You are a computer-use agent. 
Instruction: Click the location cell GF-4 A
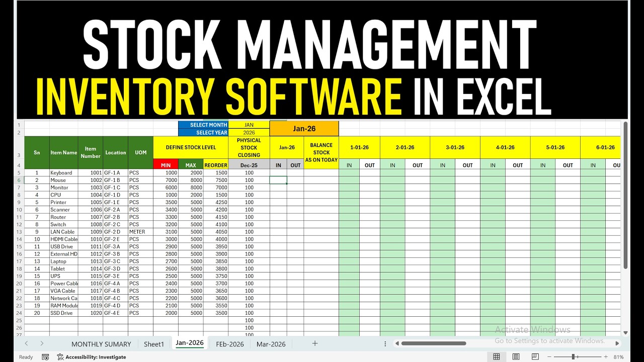(115, 283)
